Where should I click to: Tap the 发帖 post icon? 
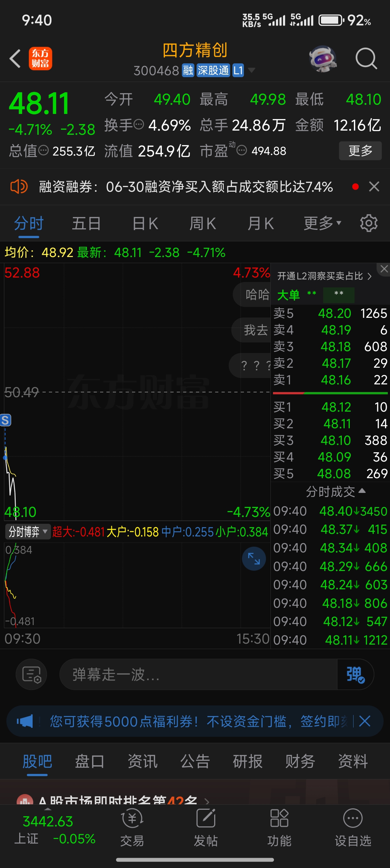[x=206, y=828]
